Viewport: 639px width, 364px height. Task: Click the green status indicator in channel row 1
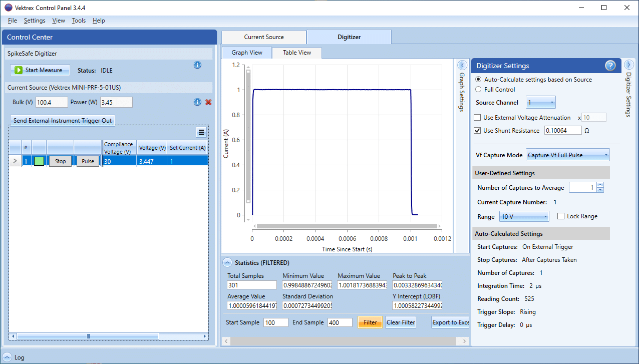click(x=40, y=161)
